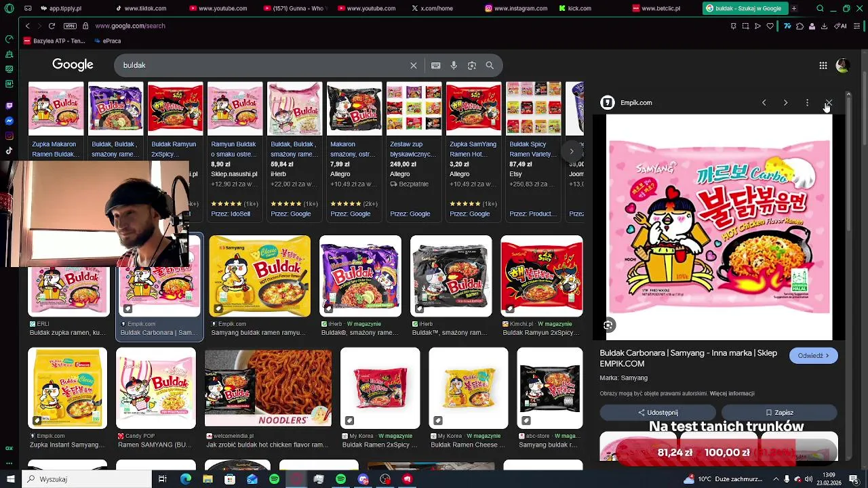The height and width of the screenshot is (488, 868).
Task: Open the Więcej informacji copyright link
Action: click(x=732, y=393)
